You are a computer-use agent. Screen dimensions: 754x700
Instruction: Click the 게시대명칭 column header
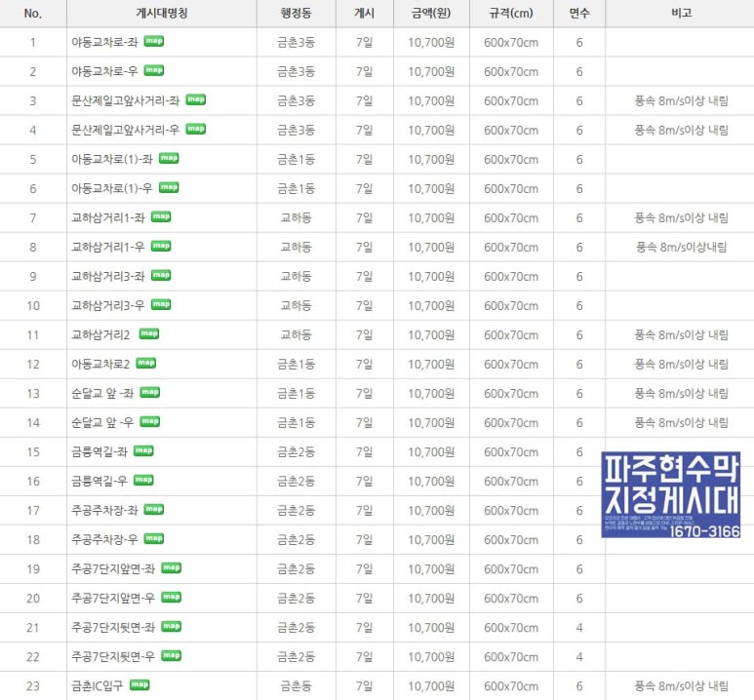(162, 13)
